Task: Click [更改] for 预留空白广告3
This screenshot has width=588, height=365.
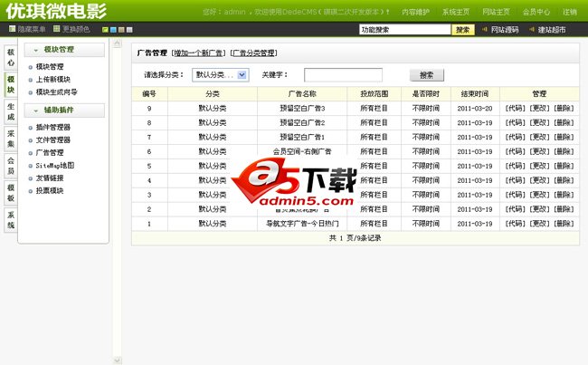Action: tap(539, 108)
